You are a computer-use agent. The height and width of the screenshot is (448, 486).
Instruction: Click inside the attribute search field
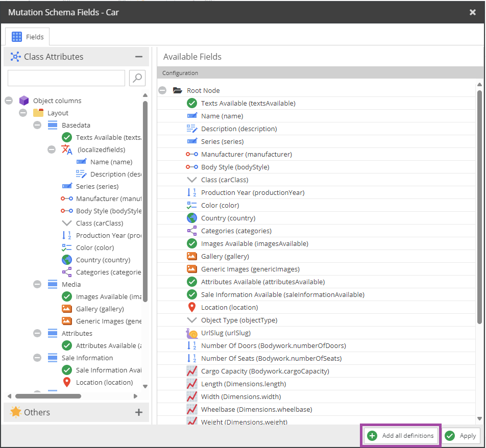coord(66,78)
